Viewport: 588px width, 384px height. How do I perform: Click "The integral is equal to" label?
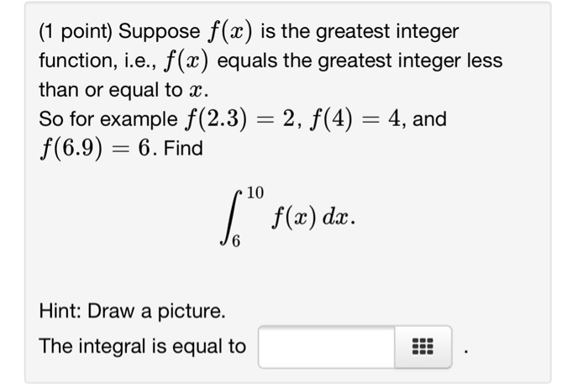143,346
